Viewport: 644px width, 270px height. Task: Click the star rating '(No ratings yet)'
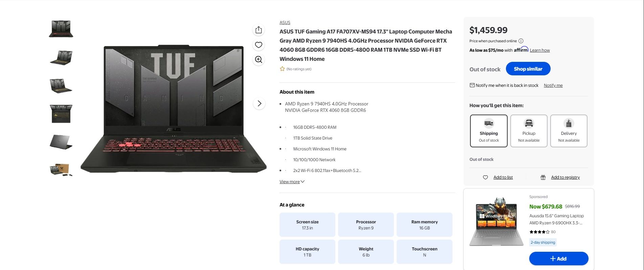295,69
